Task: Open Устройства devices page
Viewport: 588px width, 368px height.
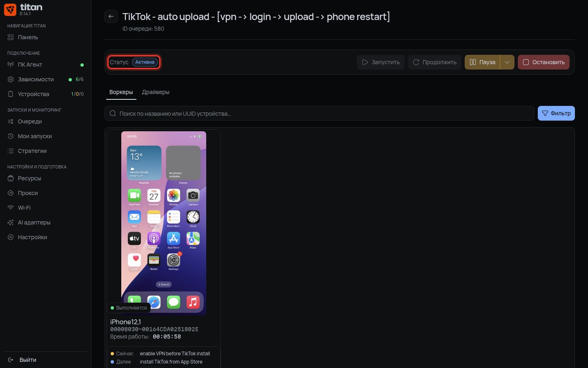Action: pyautogui.click(x=45, y=94)
